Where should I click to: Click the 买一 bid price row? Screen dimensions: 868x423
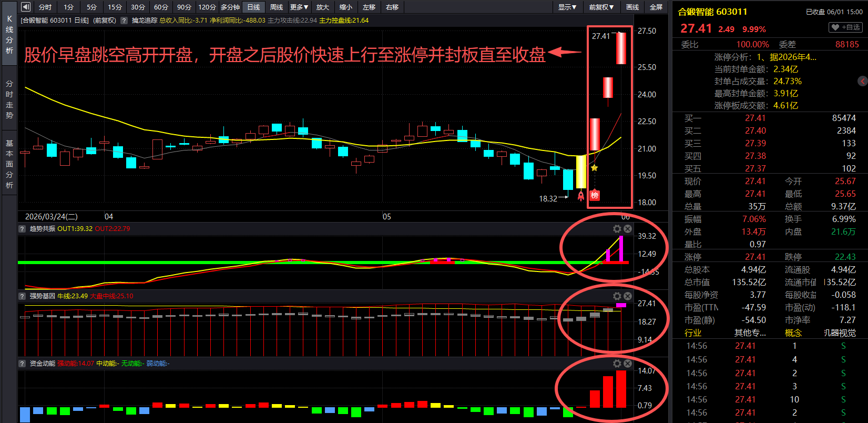click(770, 118)
